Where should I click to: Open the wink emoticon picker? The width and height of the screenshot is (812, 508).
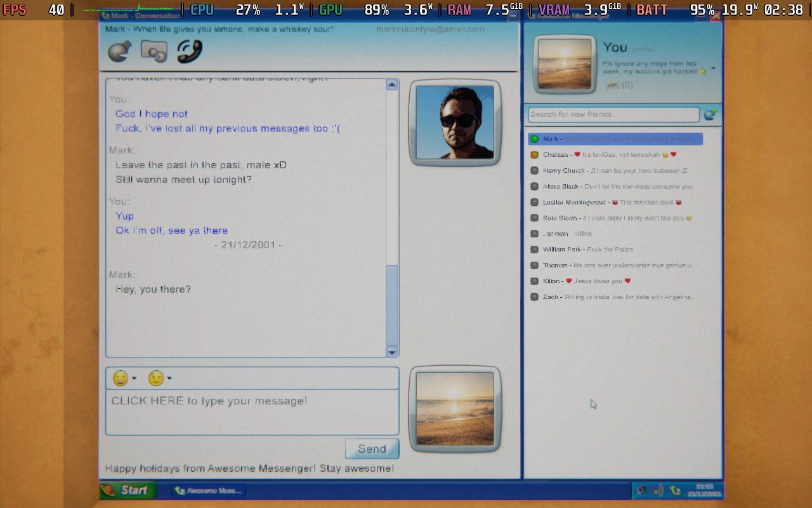[155, 378]
